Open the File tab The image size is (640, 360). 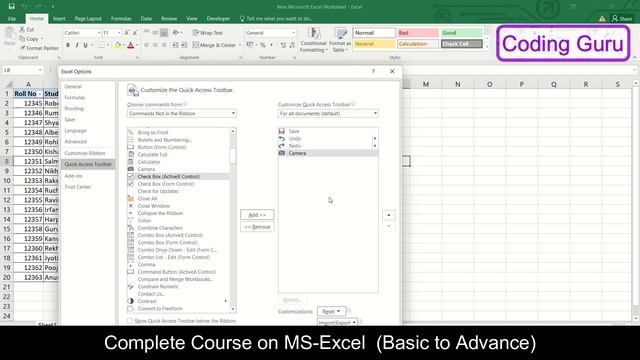12,18
